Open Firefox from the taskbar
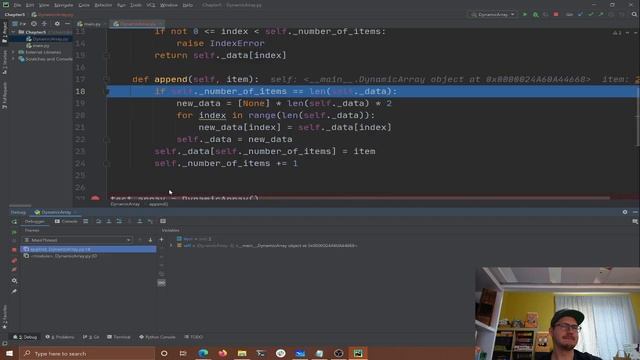Viewport: 640px width, 360px height. (222, 353)
